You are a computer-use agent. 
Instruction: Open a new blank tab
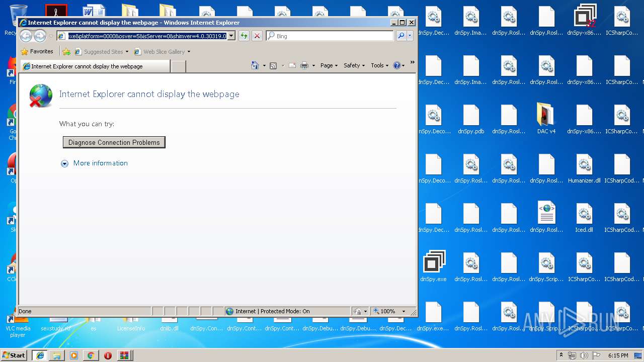click(178, 66)
